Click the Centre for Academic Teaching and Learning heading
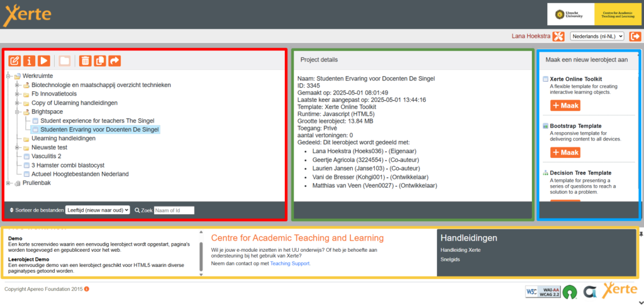Image resolution: width=644 pixels, height=306 pixels. 297,238
